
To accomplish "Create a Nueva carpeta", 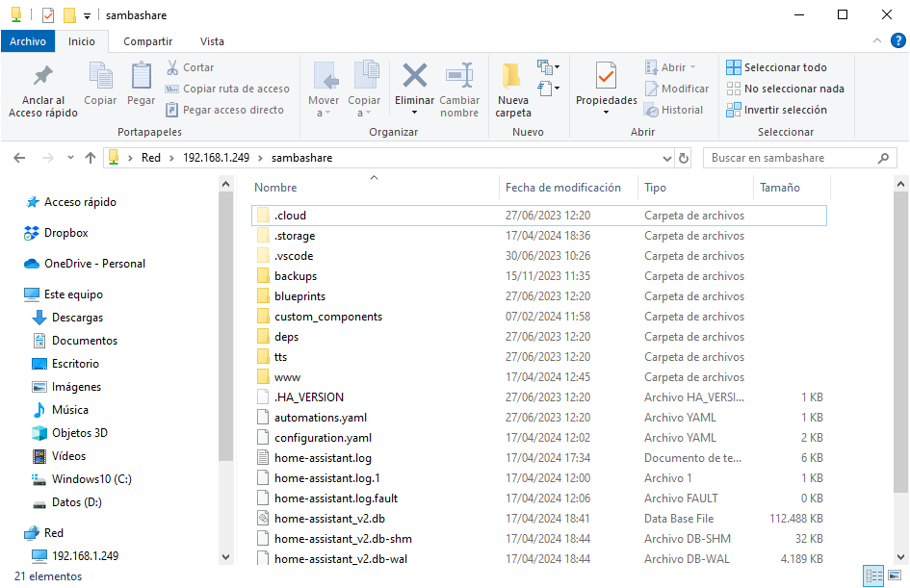I will (513, 89).
